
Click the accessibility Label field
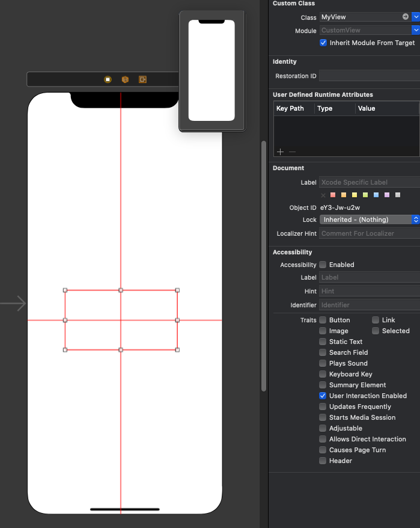tap(370, 277)
